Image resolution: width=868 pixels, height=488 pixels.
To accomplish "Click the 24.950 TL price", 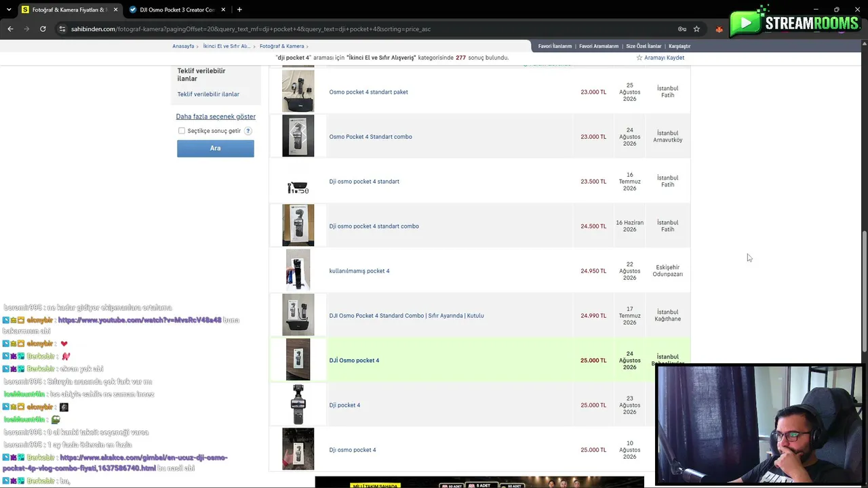I will click(x=593, y=271).
